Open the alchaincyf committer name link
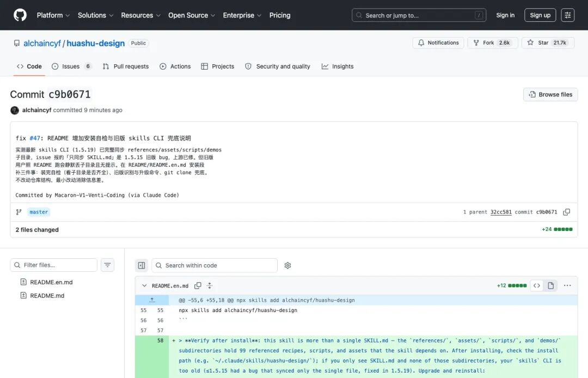 click(x=37, y=110)
